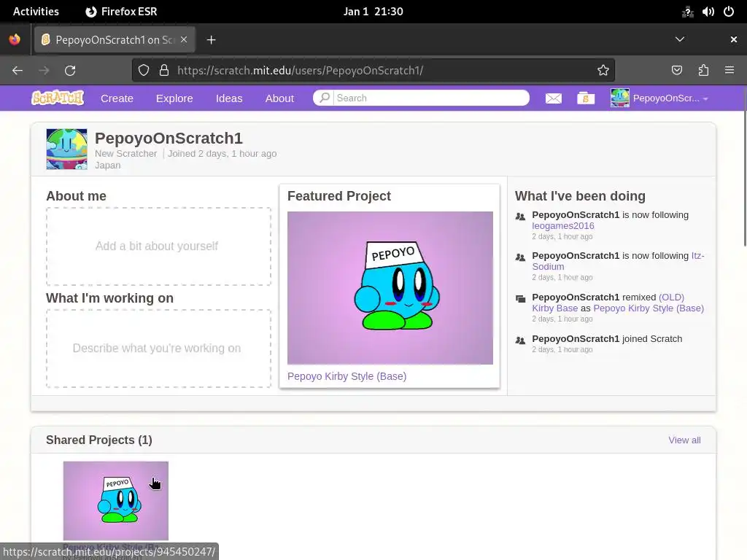
Task: Open the Messages envelope icon
Action: click(553, 98)
